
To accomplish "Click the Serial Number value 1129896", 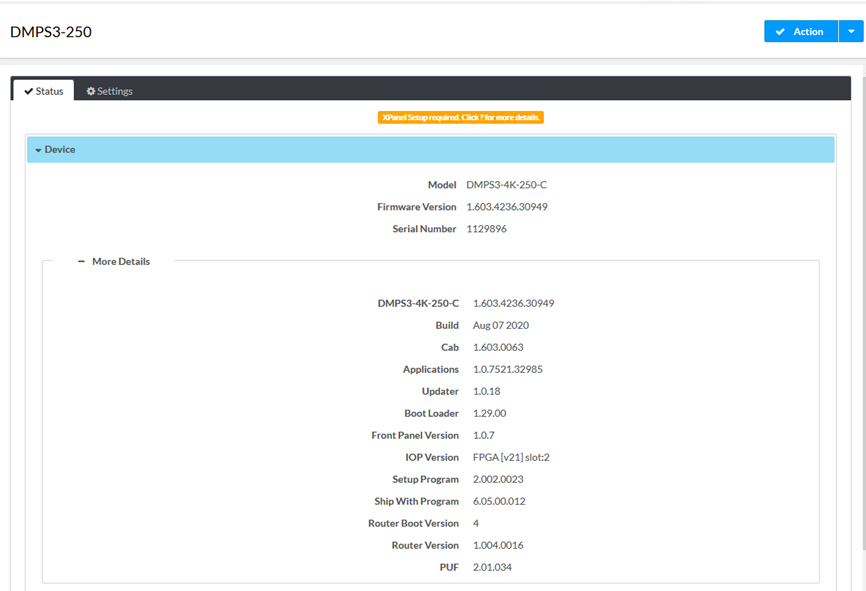I will 489,229.
